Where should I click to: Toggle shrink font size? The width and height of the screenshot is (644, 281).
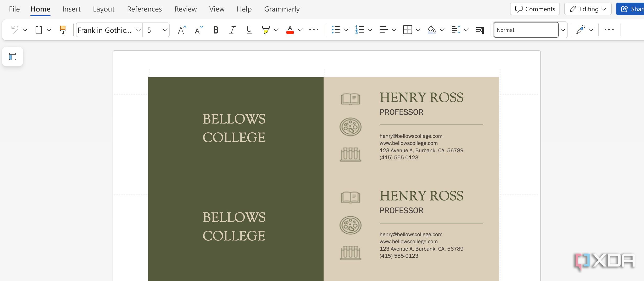(x=198, y=30)
